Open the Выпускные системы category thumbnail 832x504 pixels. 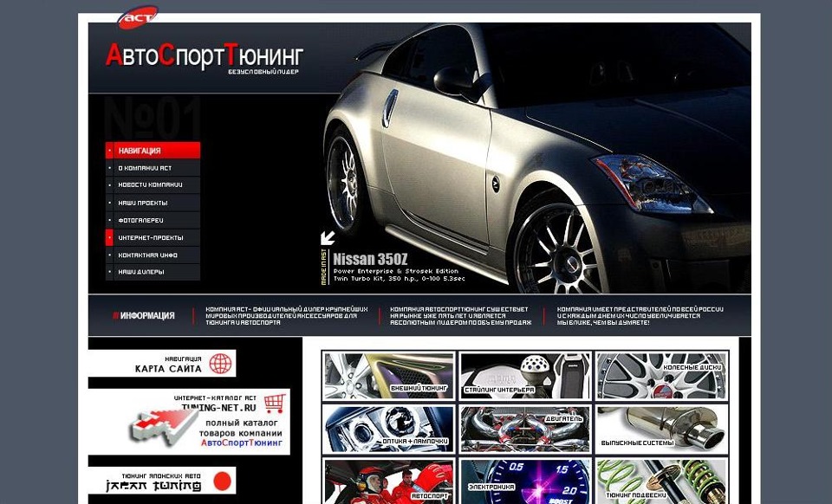[661, 430]
